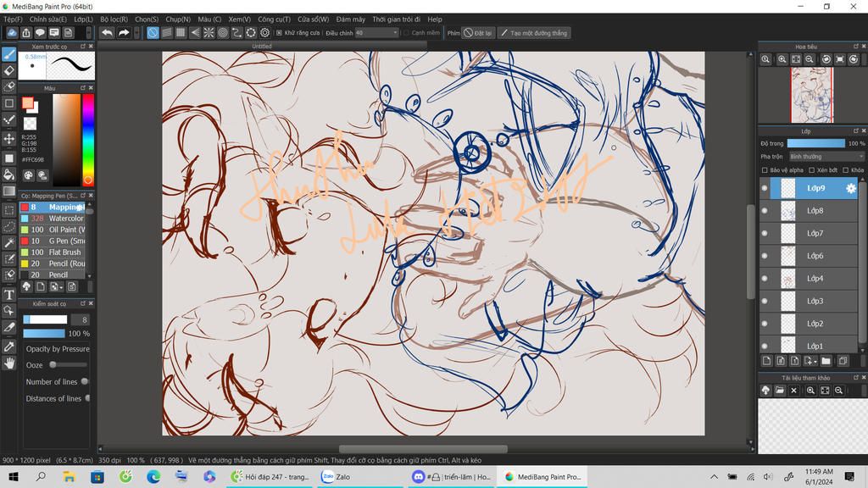Screen dimensions: 868x488
Task: Select the Bucket fill tool
Action: [x=8, y=175]
